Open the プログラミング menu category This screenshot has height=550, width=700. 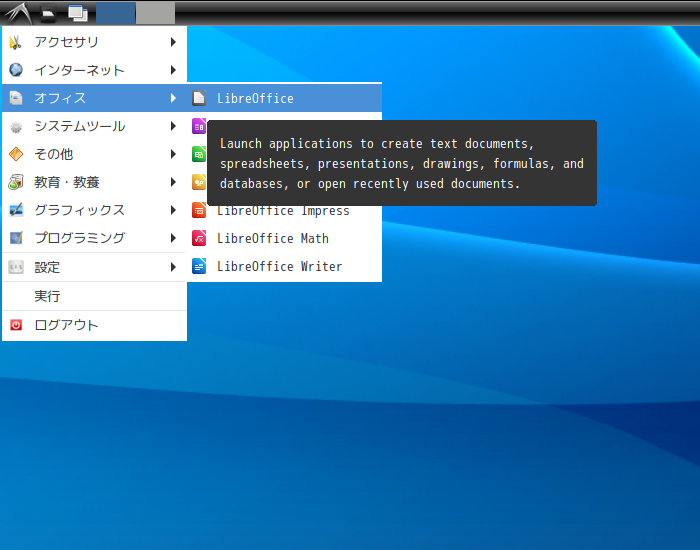80,238
